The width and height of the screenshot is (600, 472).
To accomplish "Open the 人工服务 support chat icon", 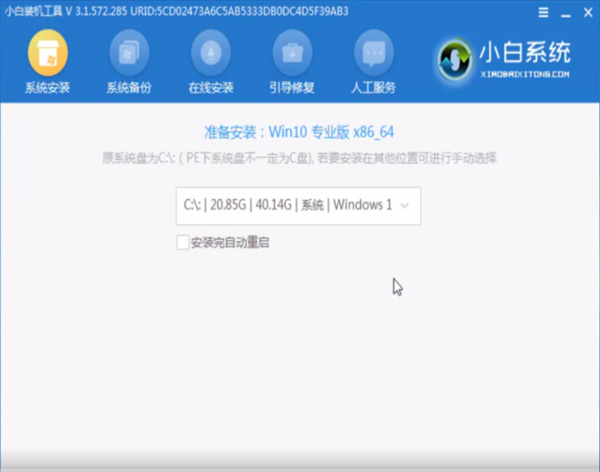I will pyautogui.click(x=374, y=53).
